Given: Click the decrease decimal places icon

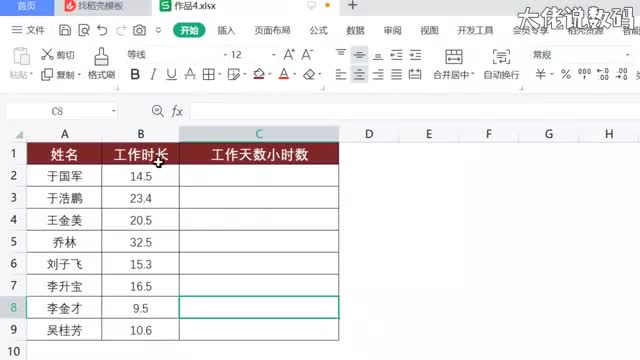Looking at the screenshot, I should (622, 74).
